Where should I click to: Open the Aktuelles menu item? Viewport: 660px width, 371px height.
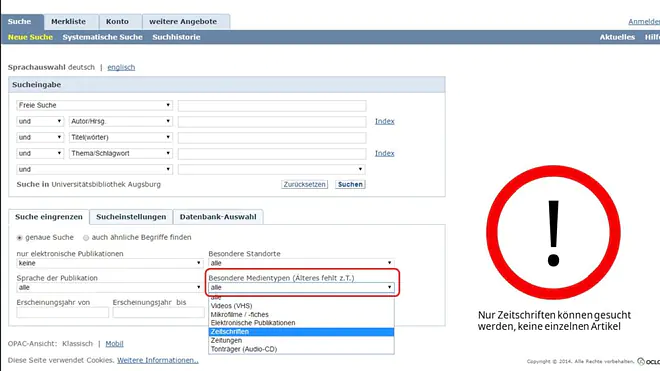[617, 37]
